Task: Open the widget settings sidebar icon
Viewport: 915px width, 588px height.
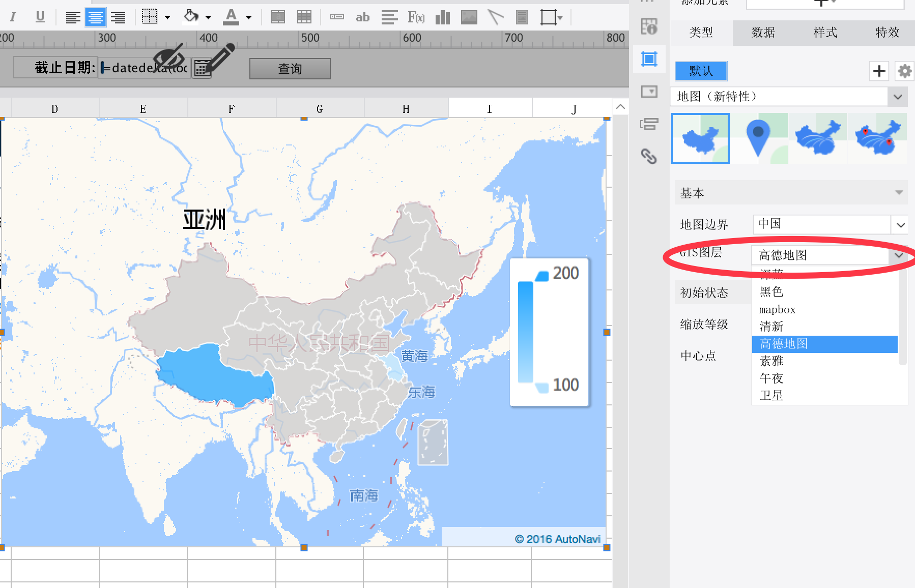Action: (649, 92)
